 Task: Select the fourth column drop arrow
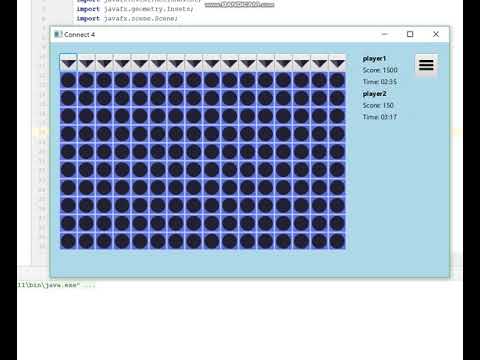click(x=122, y=63)
